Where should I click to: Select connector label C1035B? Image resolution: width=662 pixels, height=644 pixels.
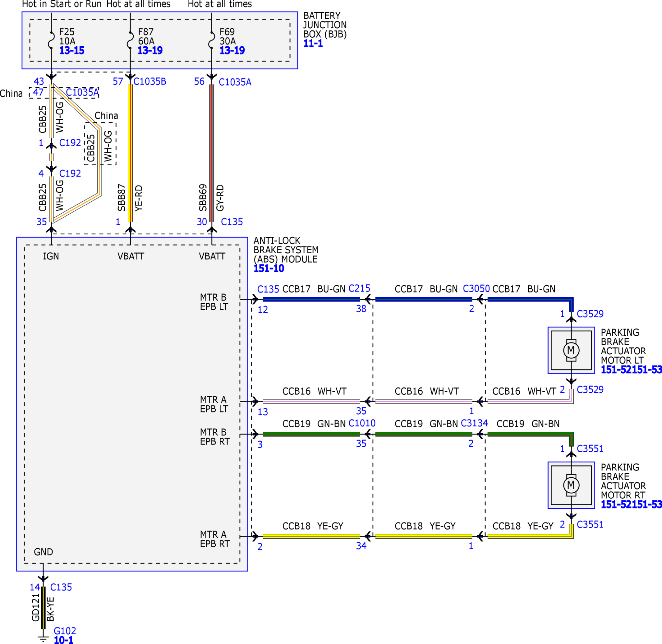pyautogui.click(x=150, y=81)
